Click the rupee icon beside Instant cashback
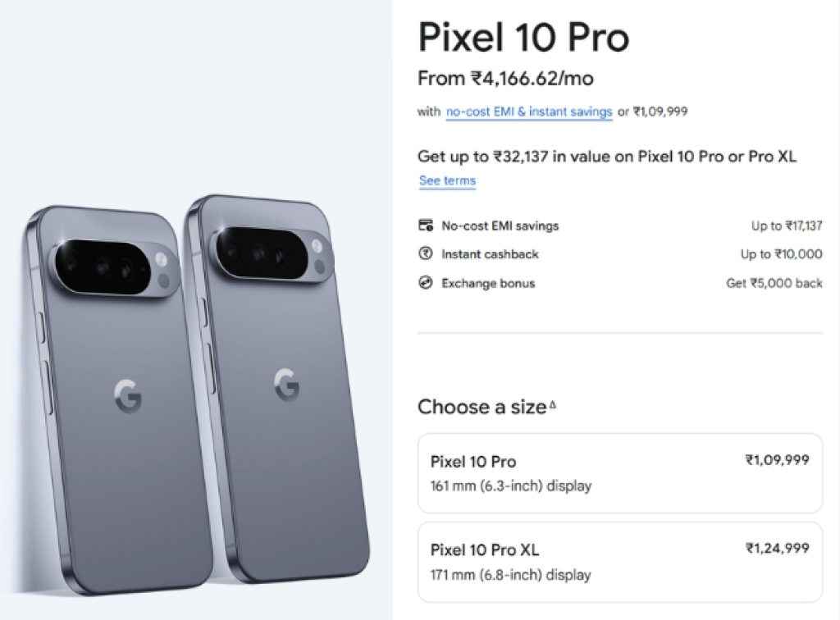Screen dimensions: 840x620 (425, 254)
